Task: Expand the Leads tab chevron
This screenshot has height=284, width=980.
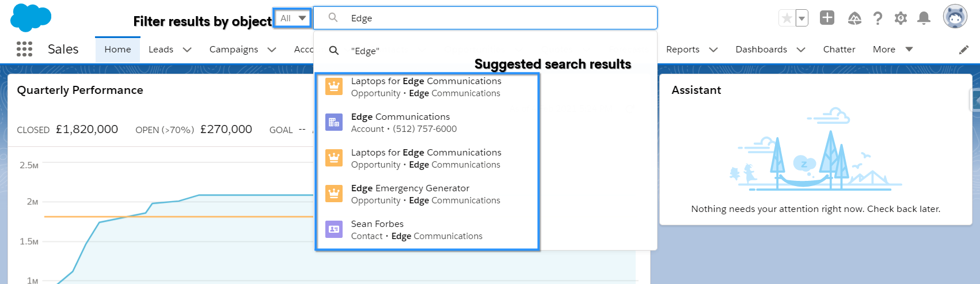Action: [x=187, y=50]
